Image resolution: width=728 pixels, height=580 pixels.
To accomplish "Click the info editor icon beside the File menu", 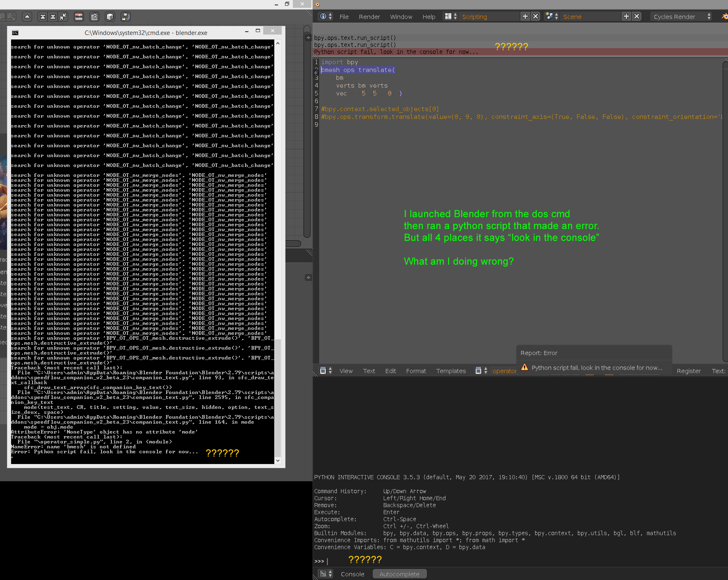I will (x=323, y=16).
